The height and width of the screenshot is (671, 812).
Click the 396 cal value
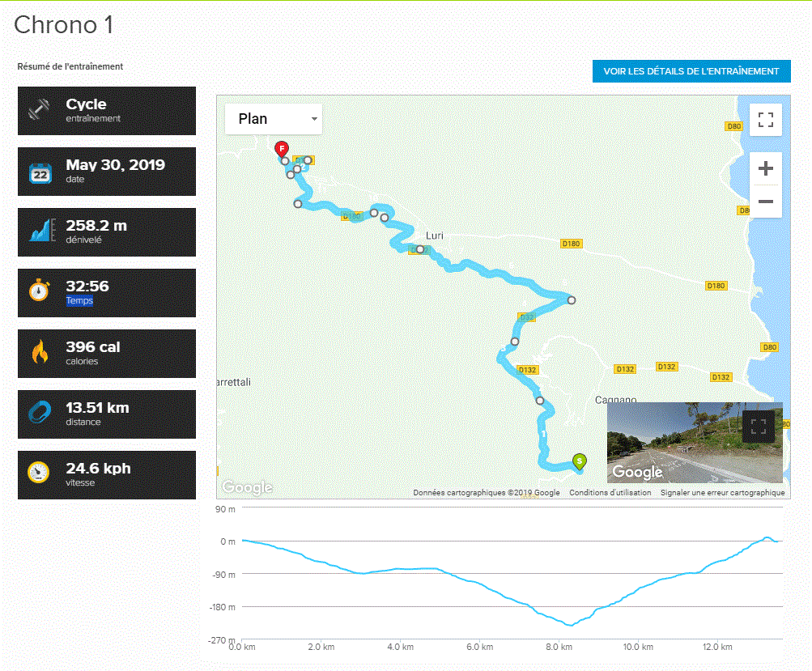click(93, 347)
